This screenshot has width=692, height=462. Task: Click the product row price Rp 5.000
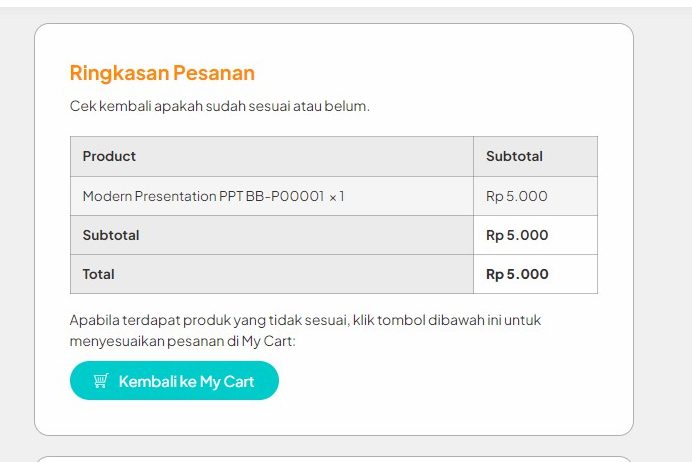tap(517, 196)
